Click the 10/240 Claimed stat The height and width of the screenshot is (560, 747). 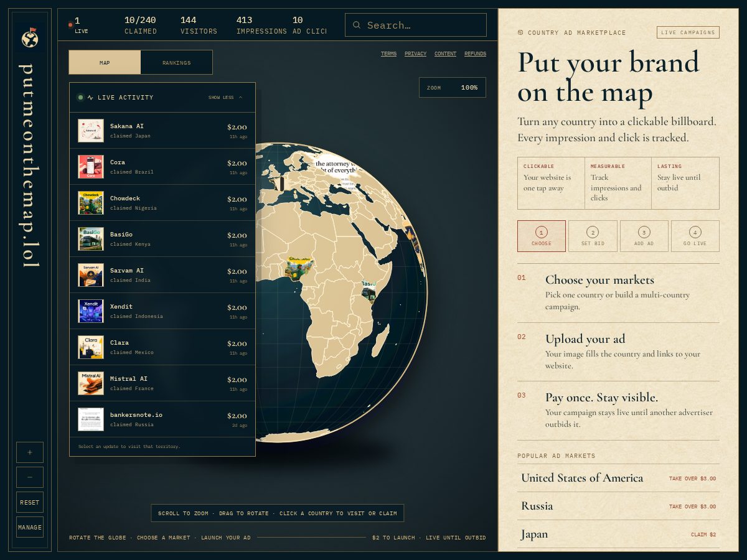click(x=141, y=25)
